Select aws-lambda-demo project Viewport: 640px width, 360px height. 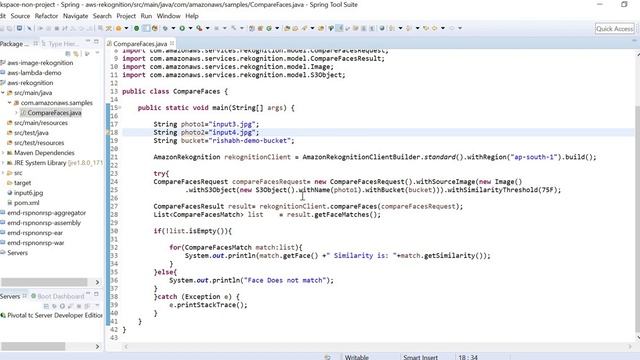tap(34, 73)
